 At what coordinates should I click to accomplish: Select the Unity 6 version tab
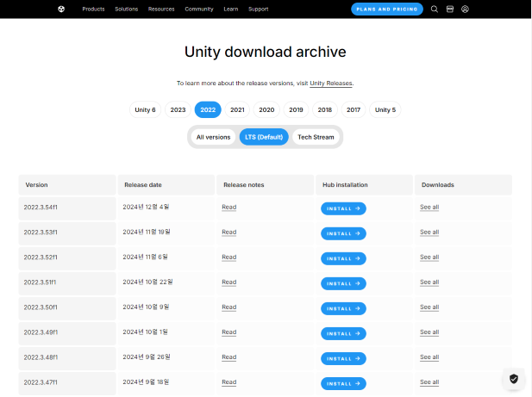coord(145,109)
